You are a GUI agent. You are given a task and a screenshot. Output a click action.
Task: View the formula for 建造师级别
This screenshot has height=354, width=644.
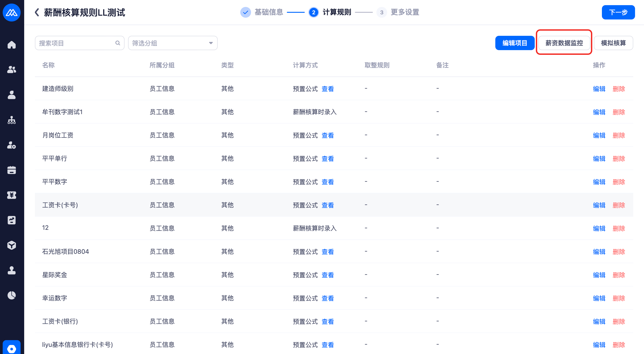pos(328,89)
